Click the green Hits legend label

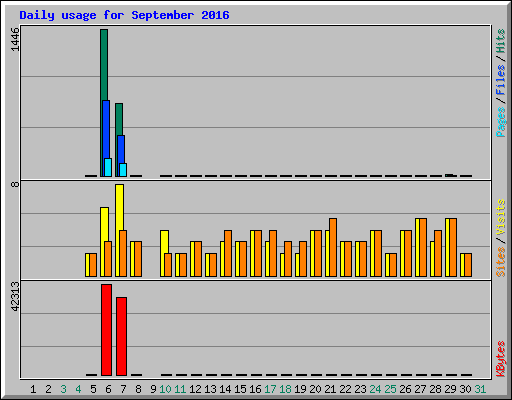coord(500,41)
